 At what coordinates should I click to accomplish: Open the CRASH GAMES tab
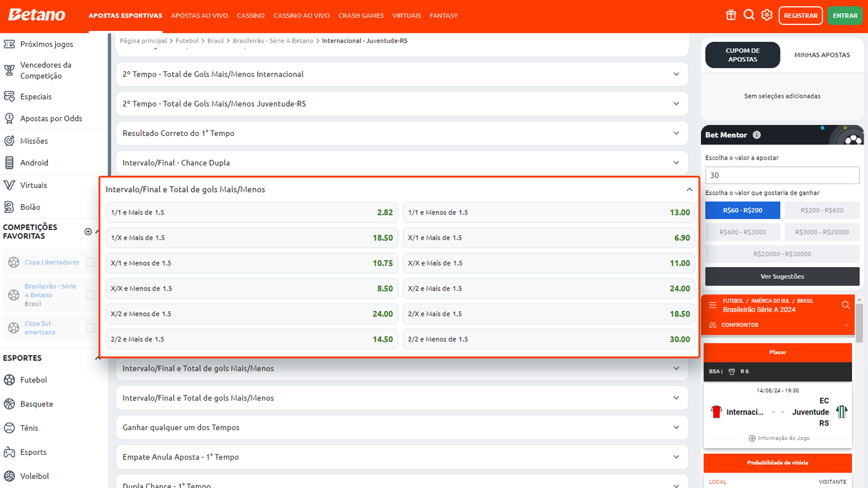[361, 15]
